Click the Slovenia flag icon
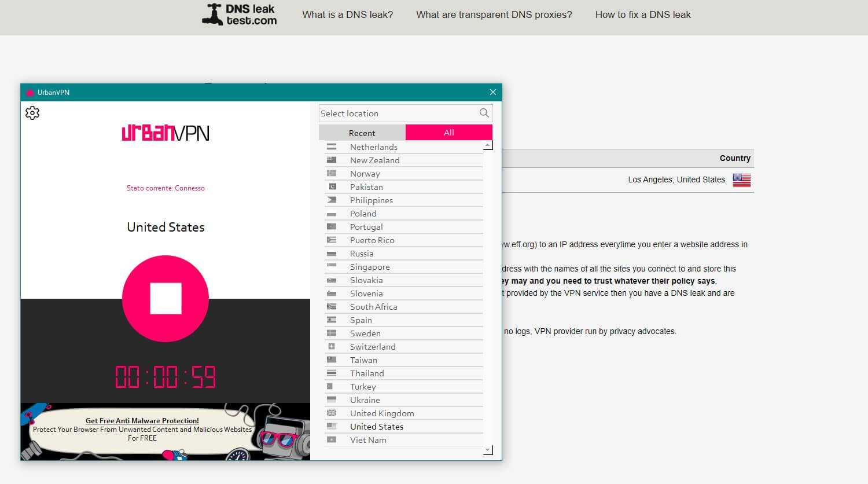The height and width of the screenshot is (484, 868). (332, 294)
